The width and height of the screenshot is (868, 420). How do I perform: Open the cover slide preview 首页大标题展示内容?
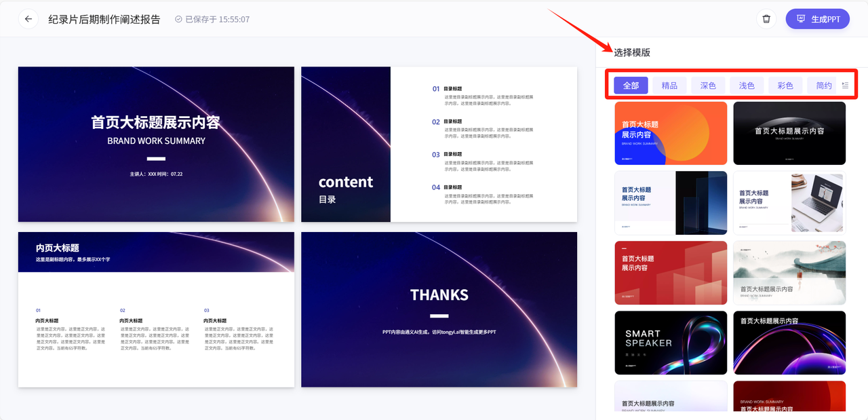point(156,144)
